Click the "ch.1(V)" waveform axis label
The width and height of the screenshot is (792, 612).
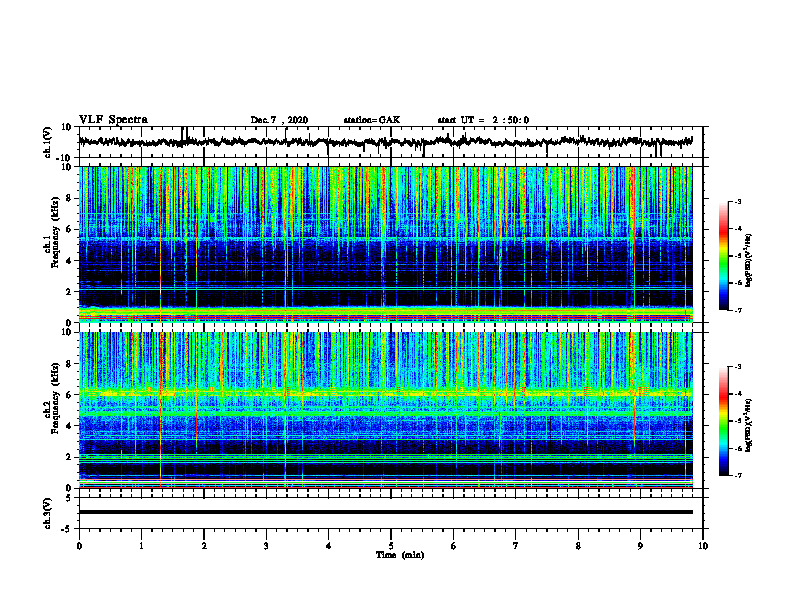[48, 142]
